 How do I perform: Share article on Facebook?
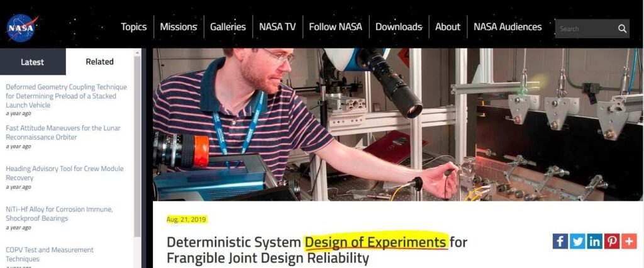[x=560, y=241]
